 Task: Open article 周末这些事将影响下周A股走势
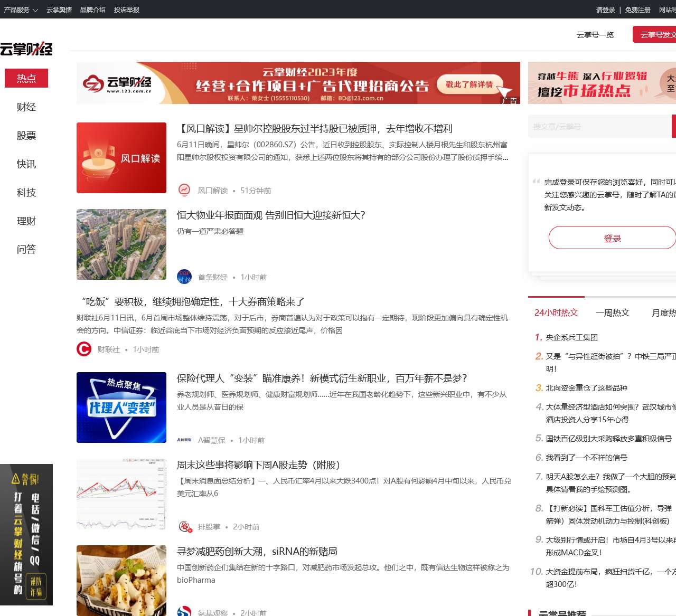pyautogui.click(x=258, y=465)
